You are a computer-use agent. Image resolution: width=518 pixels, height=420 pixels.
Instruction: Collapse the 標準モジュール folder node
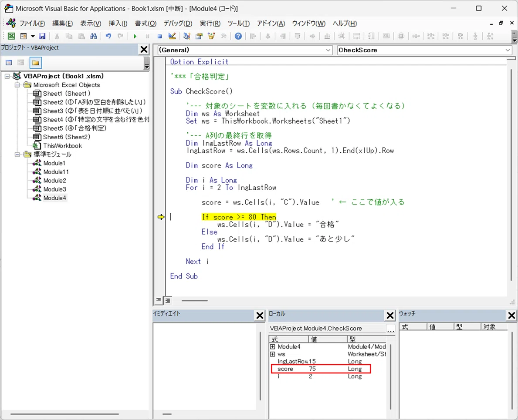[x=17, y=155]
